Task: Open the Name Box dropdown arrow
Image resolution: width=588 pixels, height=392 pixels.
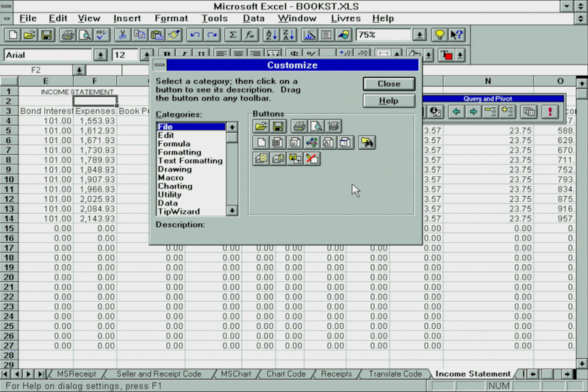Action: tap(79, 70)
